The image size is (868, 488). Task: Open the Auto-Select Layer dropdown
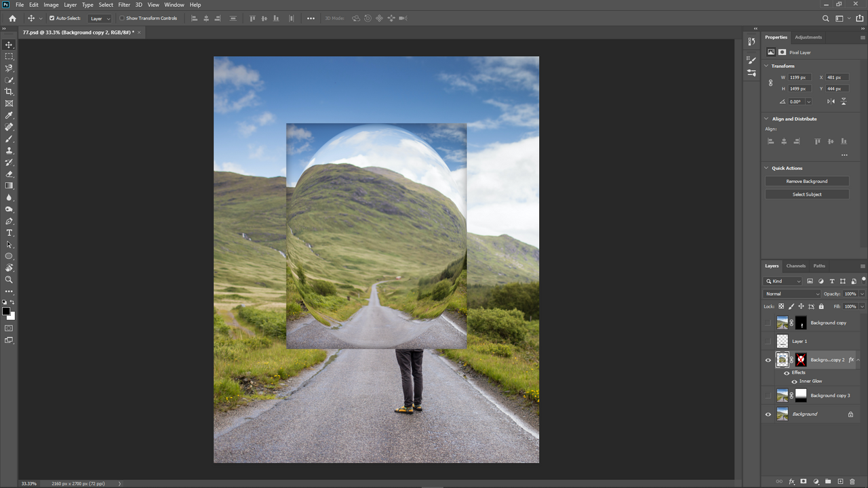pyautogui.click(x=100, y=18)
